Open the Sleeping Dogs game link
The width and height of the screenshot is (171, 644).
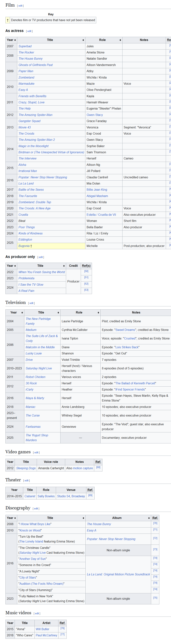(x=26, y=468)
